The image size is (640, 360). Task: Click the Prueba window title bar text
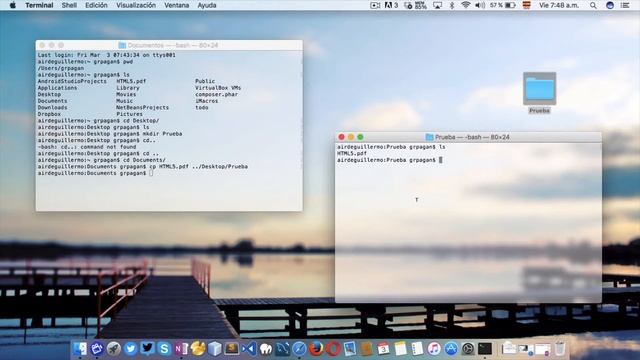(472, 137)
